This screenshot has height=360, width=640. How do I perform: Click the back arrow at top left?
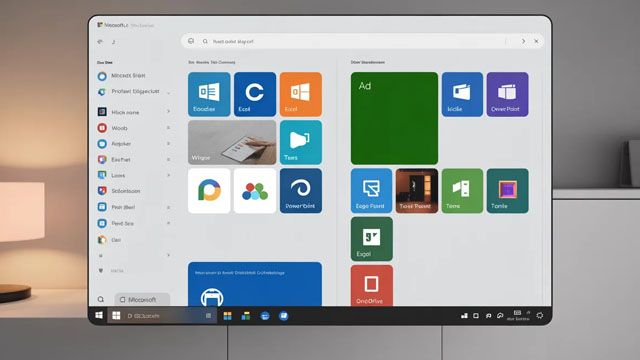pyautogui.click(x=100, y=42)
